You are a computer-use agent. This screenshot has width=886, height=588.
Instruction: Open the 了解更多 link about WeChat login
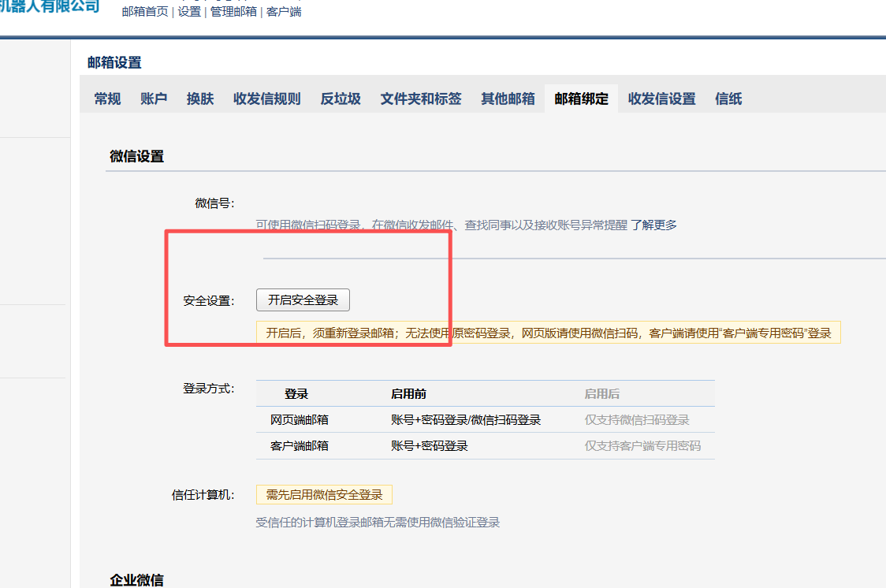click(x=654, y=225)
